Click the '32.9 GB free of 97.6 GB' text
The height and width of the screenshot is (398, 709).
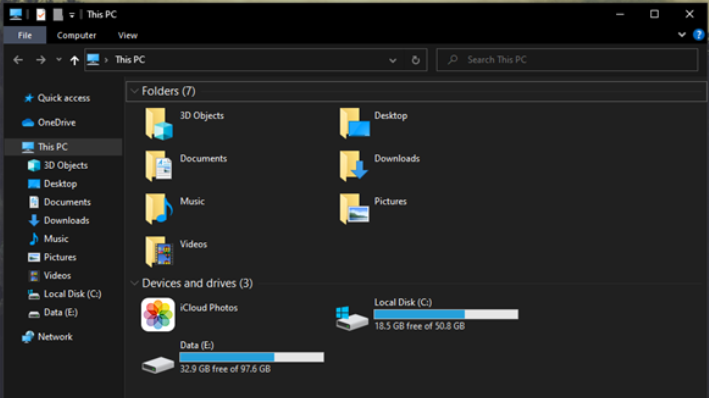225,369
